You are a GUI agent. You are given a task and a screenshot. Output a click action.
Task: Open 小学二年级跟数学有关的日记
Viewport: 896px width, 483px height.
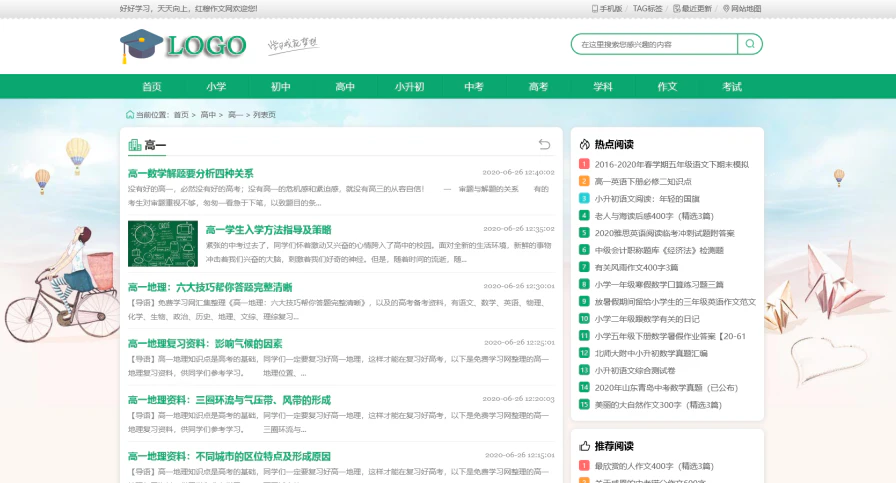[647, 318]
